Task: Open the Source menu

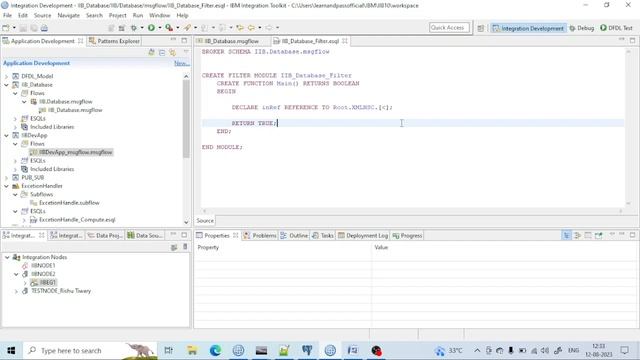Action: tap(42, 15)
